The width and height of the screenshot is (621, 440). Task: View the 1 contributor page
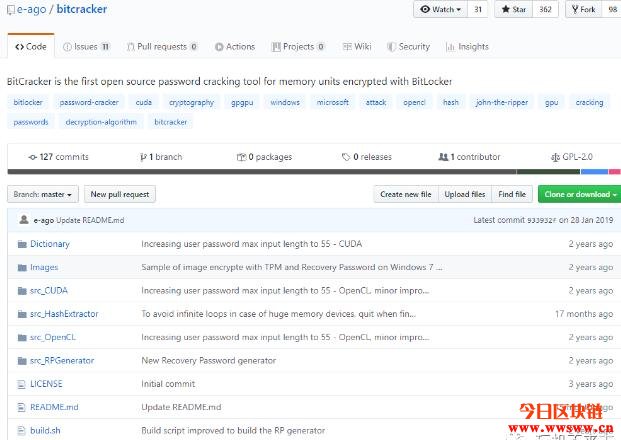point(469,157)
